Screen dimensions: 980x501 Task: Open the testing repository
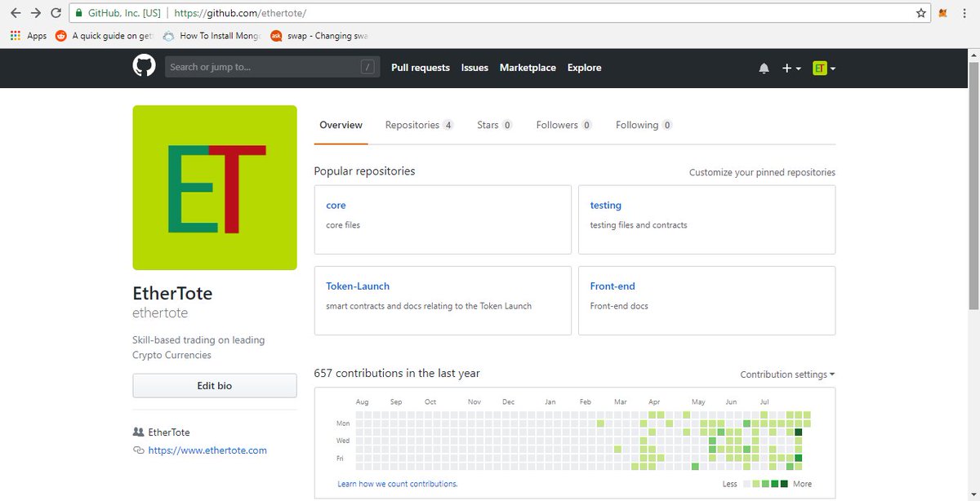[606, 206]
